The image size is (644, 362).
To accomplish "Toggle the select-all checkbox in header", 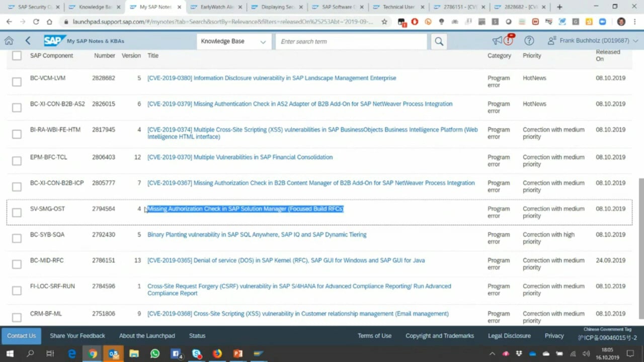I will pyautogui.click(x=17, y=56).
